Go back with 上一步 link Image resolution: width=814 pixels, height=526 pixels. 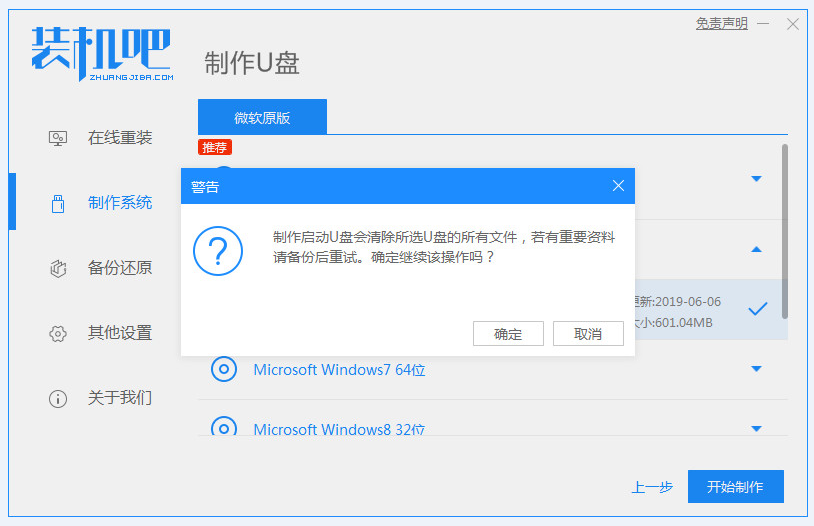point(652,487)
